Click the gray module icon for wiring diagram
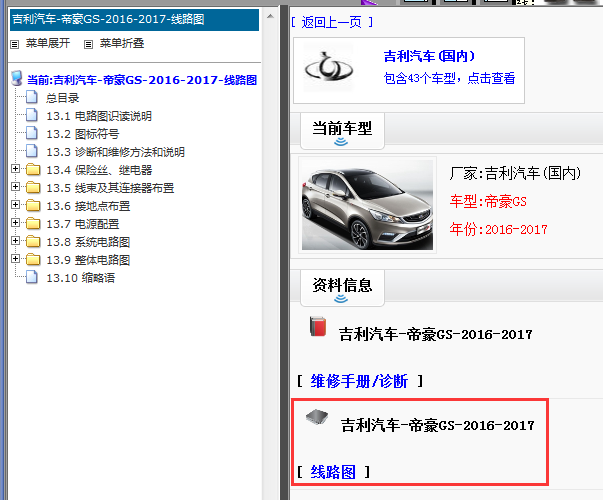 pos(317,417)
